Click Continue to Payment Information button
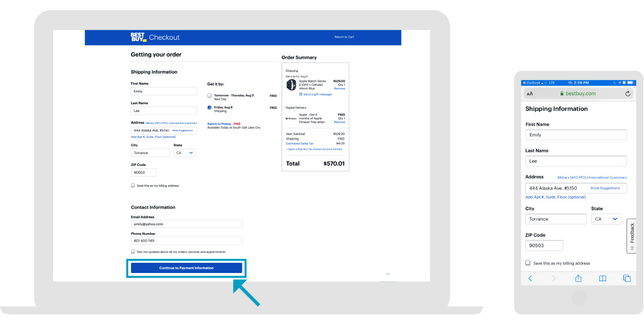 click(186, 268)
